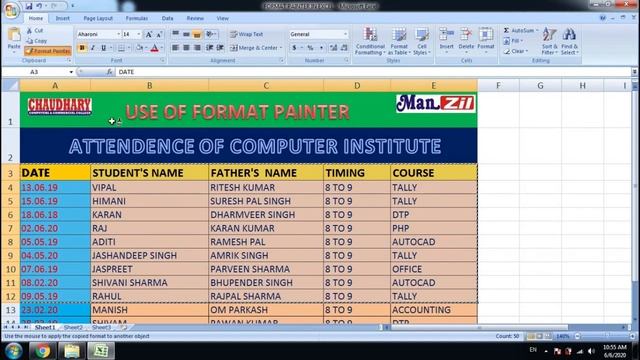Open the Orientation dropdown
The image size is (640, 360).
[211, 34]
